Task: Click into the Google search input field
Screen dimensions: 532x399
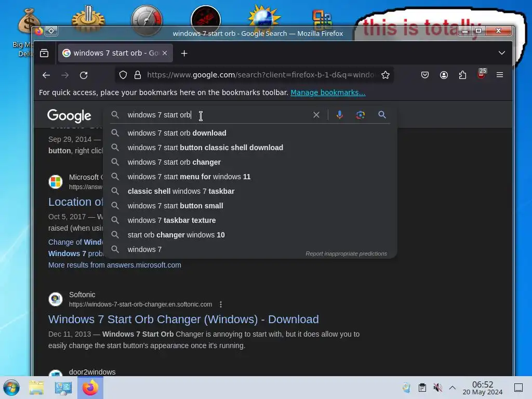Action: click(217, 115)
